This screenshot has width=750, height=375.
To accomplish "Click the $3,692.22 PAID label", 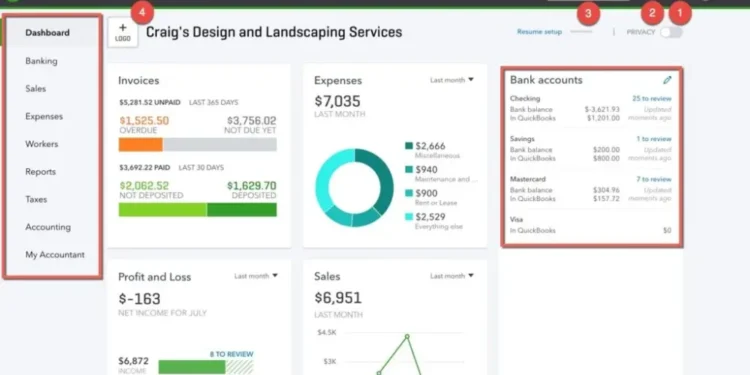I will pos(144,167).
